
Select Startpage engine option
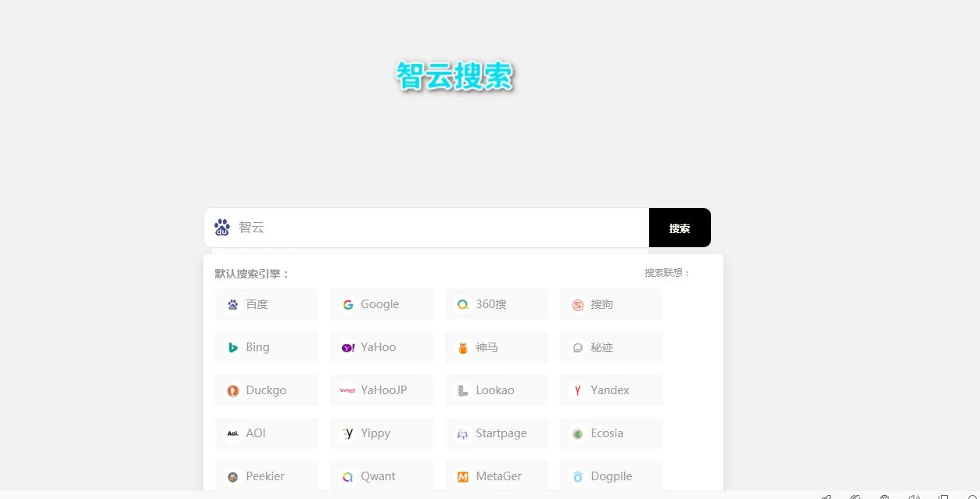(497, 433)
